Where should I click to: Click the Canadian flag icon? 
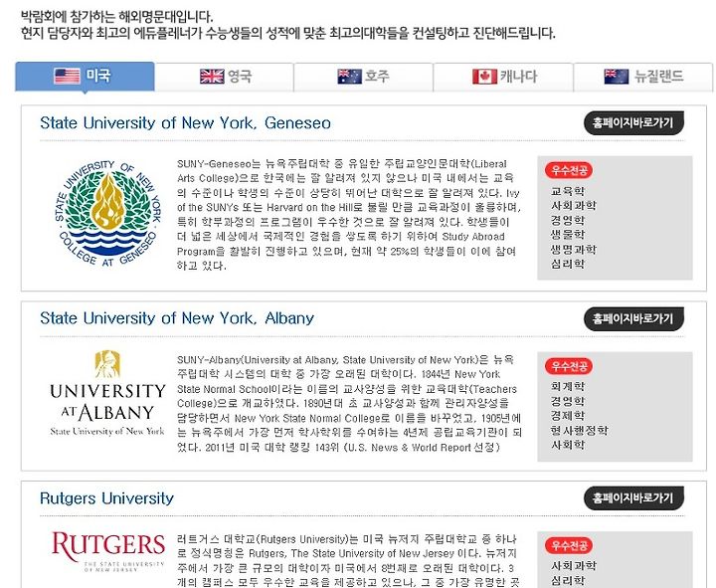[484, 77]
